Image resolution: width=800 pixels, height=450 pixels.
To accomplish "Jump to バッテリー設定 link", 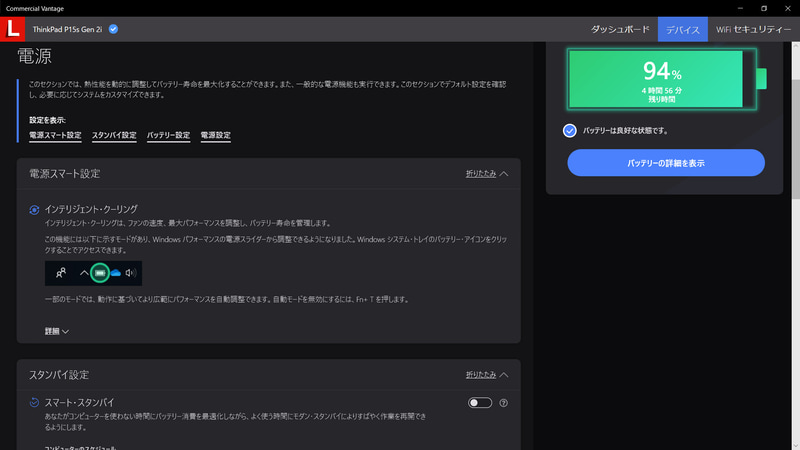I will click(x=168, y=135).
